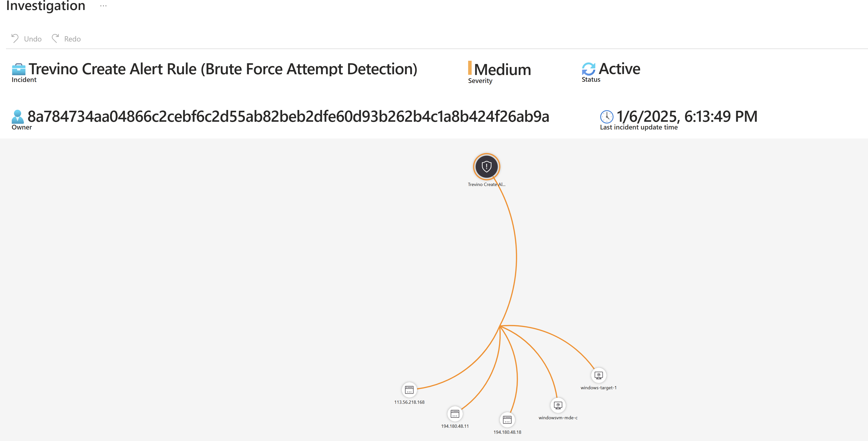Click the Redo arrow icon
Viewport: 868px width, 441px height.
55,38
